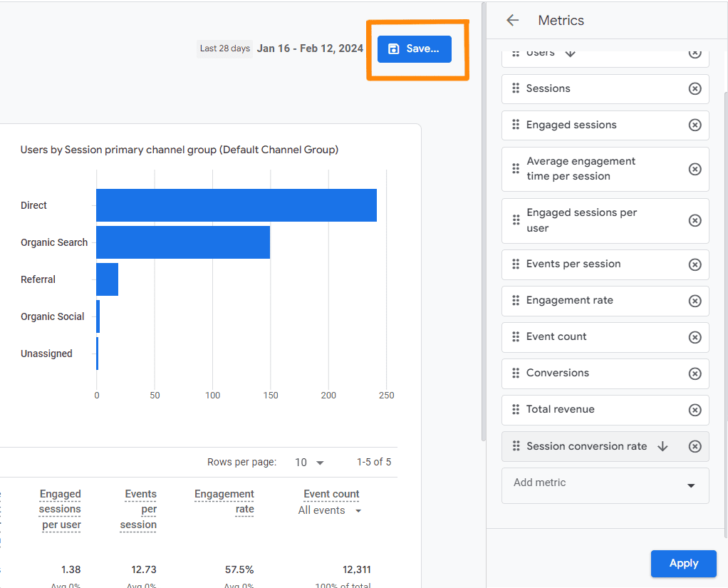
Task: Grab drag handle of Sessions metric
Action: coord(515,88)
